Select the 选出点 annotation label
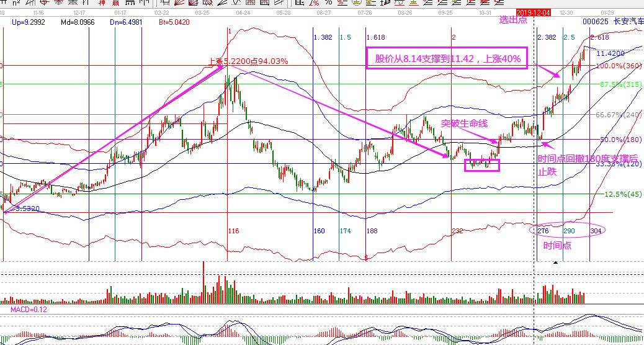This screenshot has height=345, width=644. point(512,20)
